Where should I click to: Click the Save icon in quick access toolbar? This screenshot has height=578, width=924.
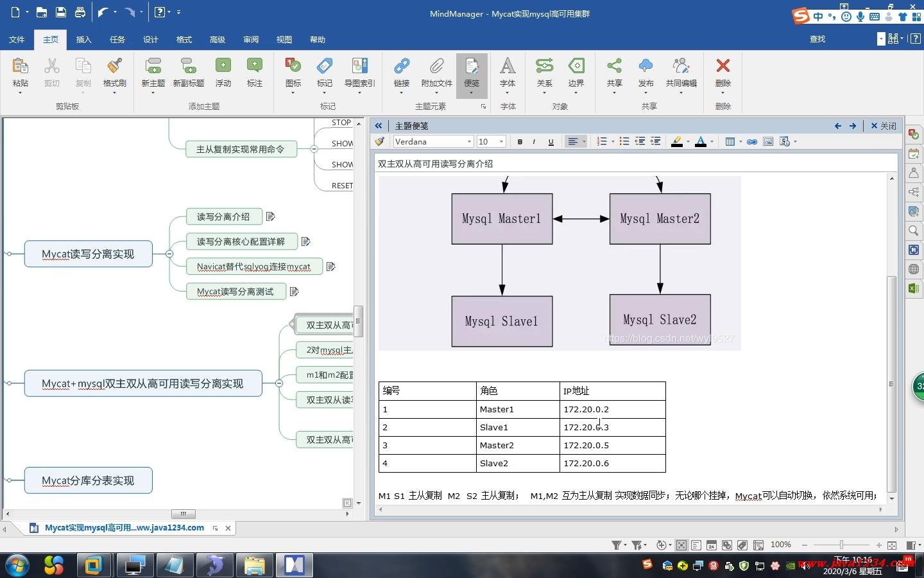coord(60,12)
